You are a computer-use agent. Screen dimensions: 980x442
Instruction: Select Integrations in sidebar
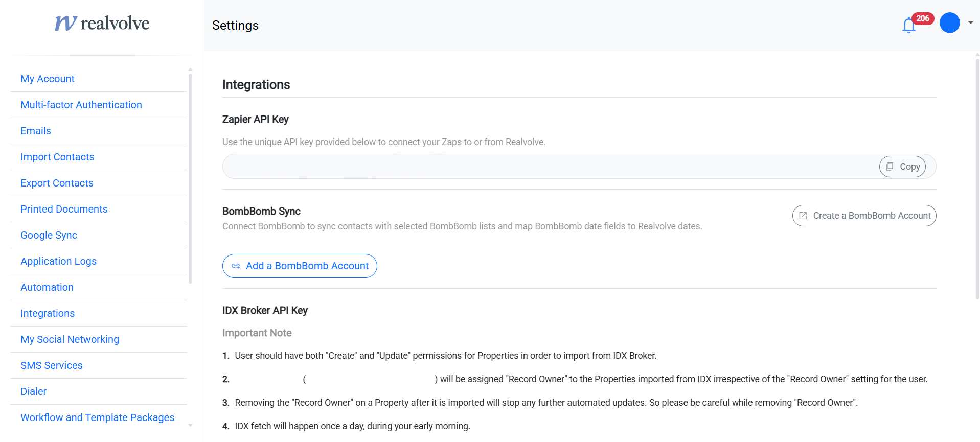[48, 313]
